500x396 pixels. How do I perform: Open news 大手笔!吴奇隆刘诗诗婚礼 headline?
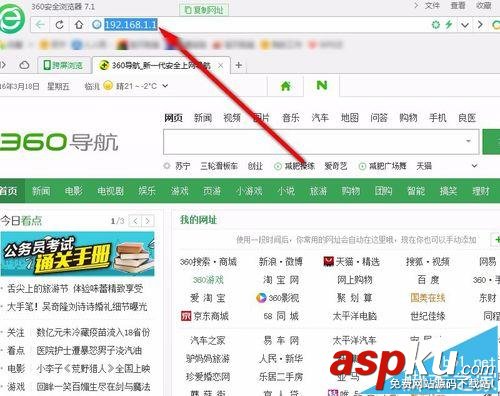tap(77, 306)
